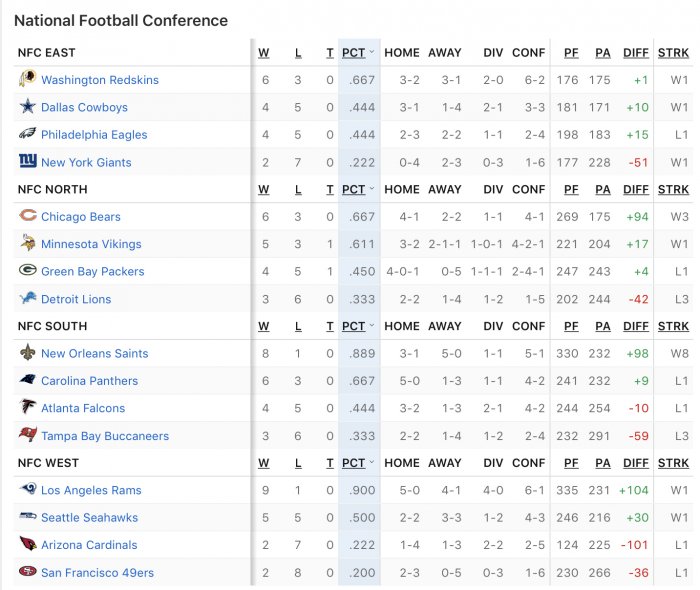This screenshot has width=700, height=590.
Task: Toggle PCT sort arrow in NFC West
Action: tap(372, 463)
